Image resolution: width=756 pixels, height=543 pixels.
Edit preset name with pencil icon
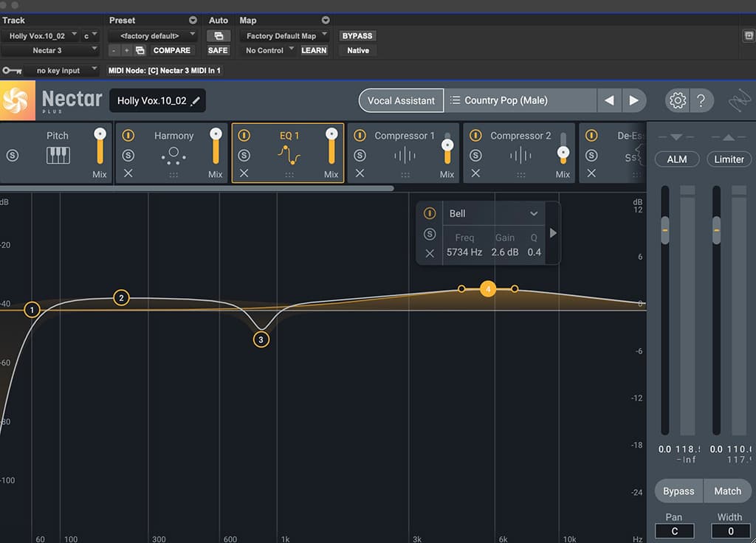point(195,100)
